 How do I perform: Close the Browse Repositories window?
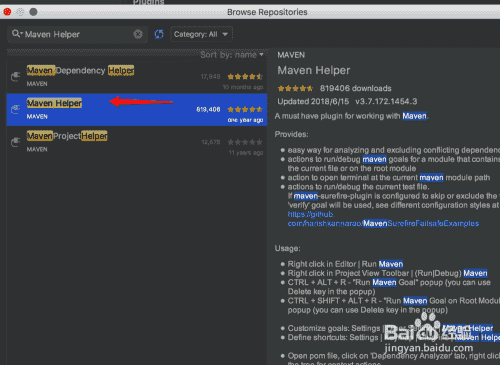[7, 12]
